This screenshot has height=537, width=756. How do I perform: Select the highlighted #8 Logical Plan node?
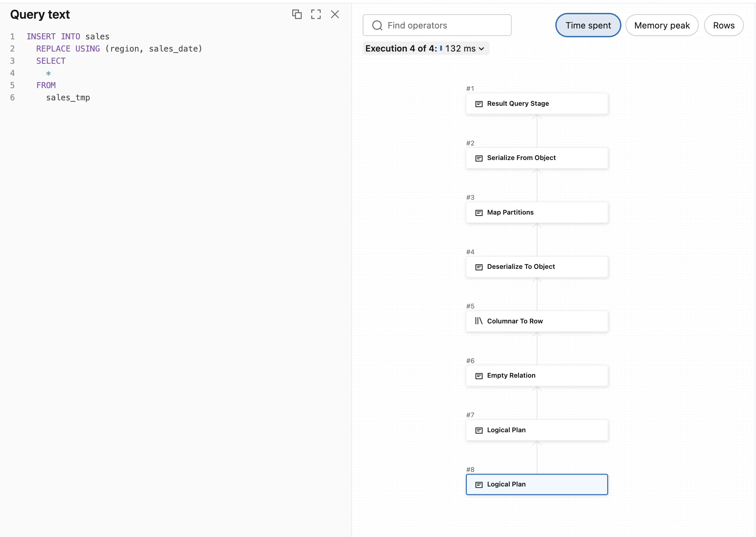coord(536,484)
